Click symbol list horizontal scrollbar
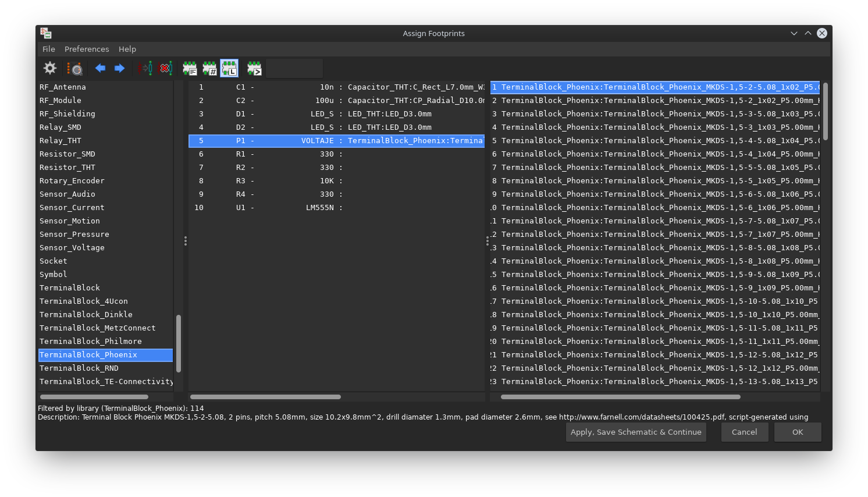The width and height of the screenshot is (868, 497). coord(266,397)
